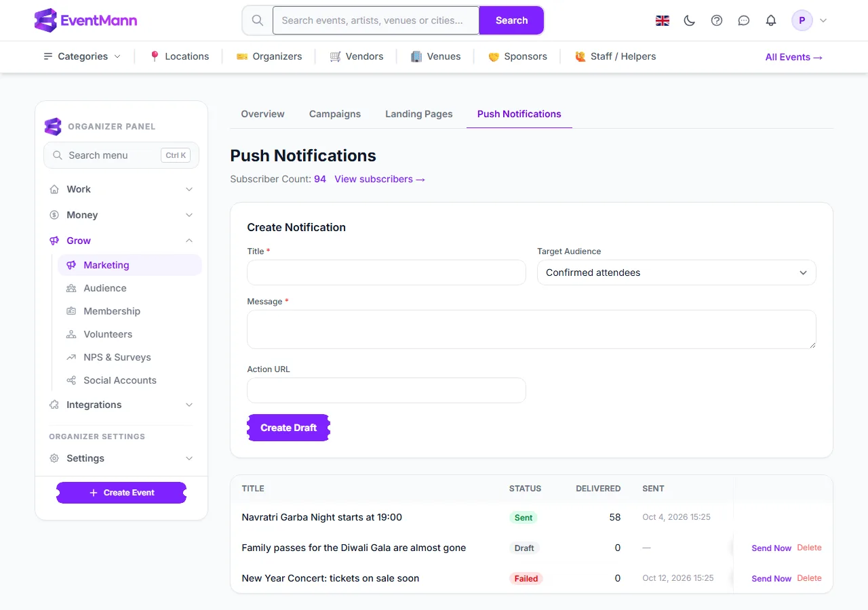
Task: Click the Create Event button
Action: (121, 493)
